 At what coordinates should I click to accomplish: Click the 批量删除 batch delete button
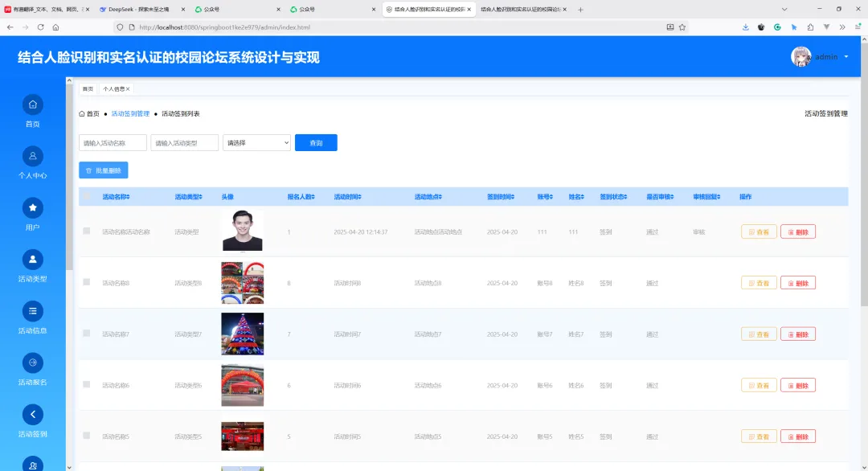click(x=104, y=170)
